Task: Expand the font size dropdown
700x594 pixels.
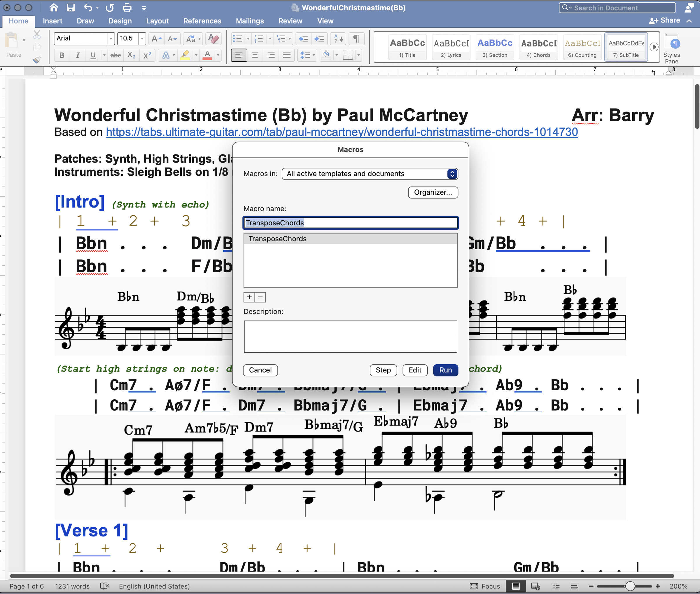Action: [x=142, y=39]
